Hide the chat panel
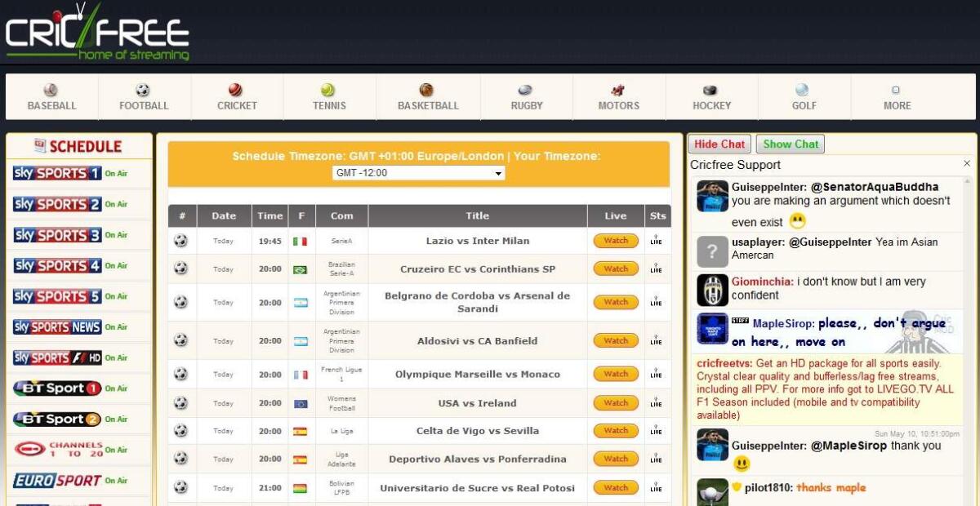 click(x=719, y=144)
